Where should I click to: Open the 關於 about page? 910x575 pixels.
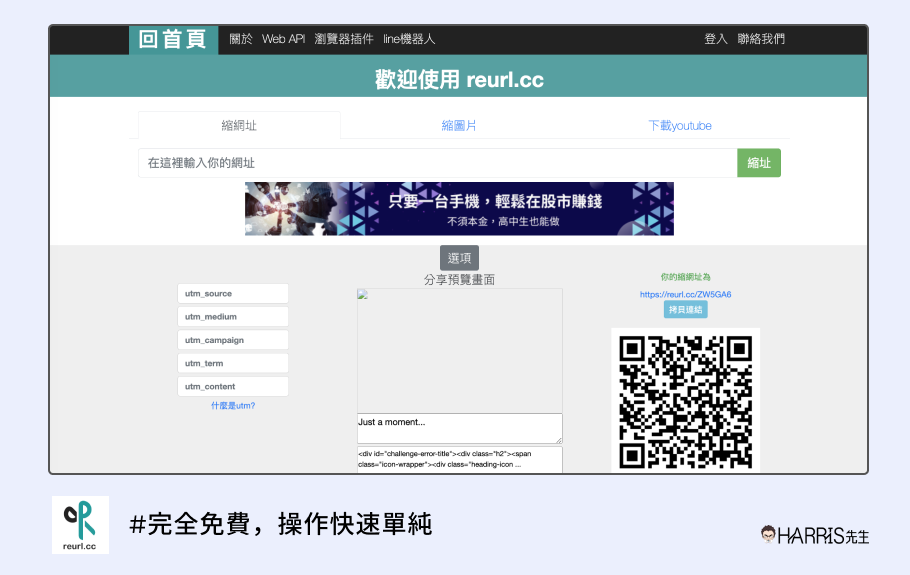click(240, 39)
